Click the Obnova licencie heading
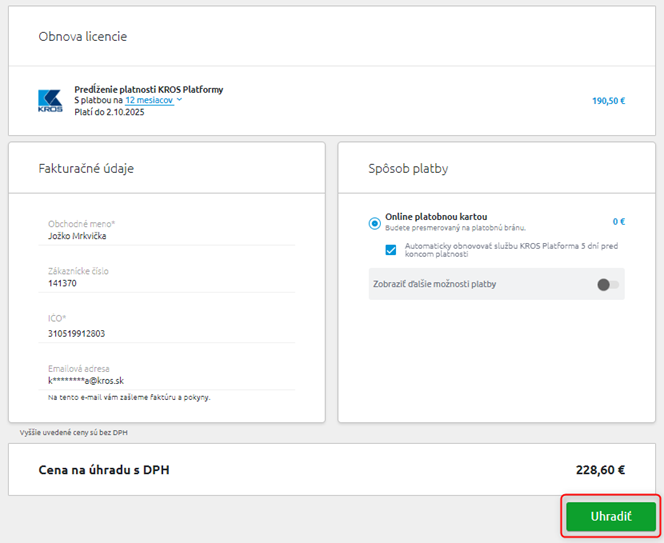Image resolution: width=664 pixels, height=543 pixels. 83,37
